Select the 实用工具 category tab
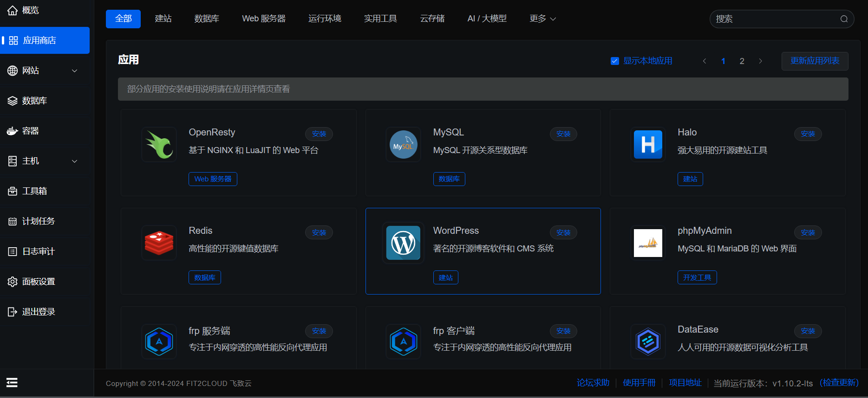 [x=380, y=19]
